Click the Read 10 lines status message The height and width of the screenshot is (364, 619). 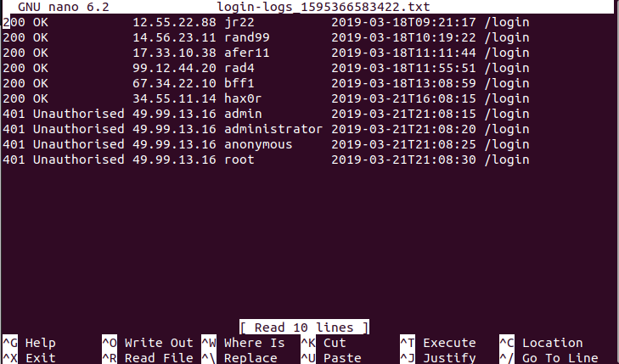[304, 328]
